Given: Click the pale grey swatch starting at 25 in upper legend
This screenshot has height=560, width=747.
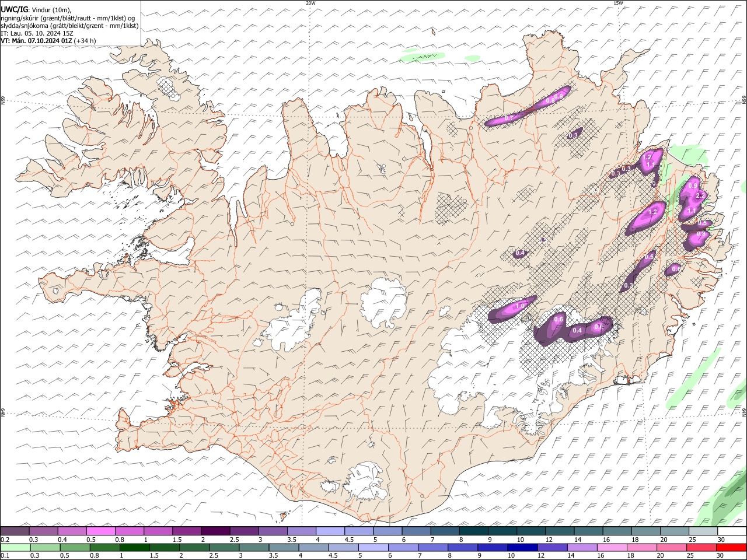Looking at the screenshot, I should click(x=703, y=531).
